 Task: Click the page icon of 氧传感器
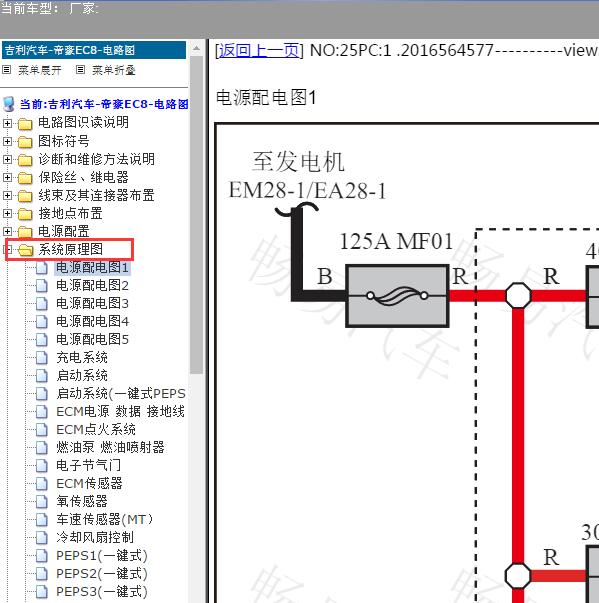coord(42,501)
